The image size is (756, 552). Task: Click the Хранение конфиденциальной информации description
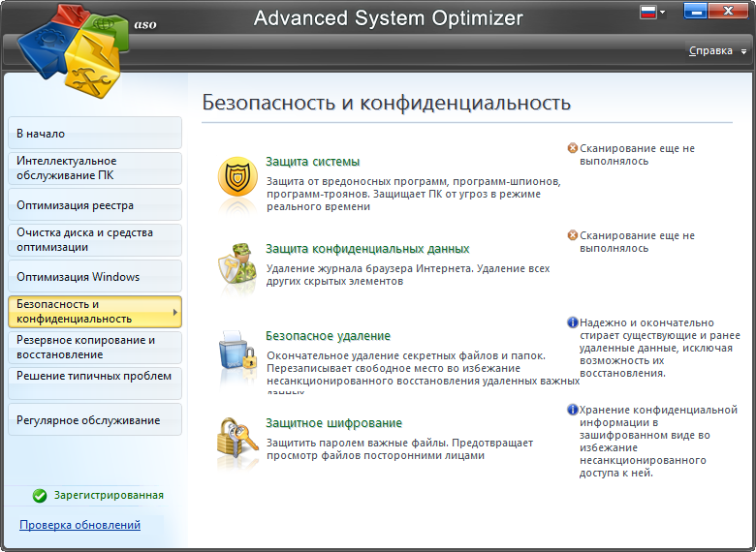(x=658, y=442)
